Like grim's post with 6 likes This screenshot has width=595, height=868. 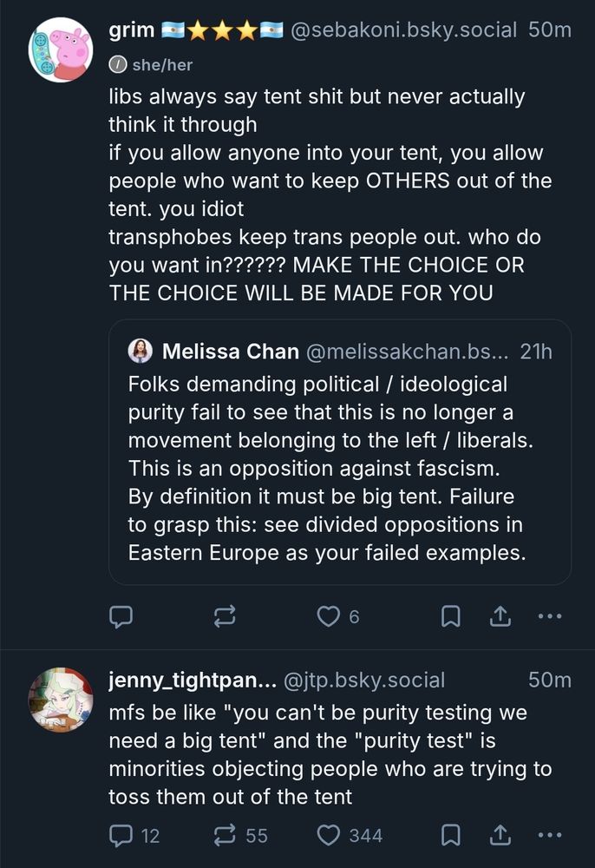[328, 616]
